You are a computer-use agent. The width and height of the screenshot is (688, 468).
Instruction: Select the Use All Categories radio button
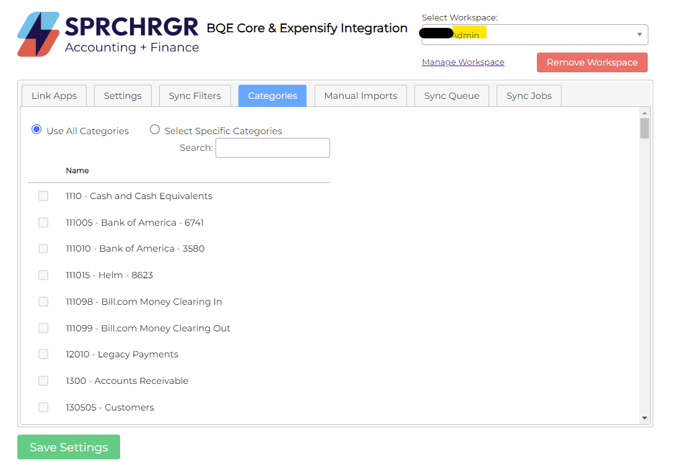[x=36, y=129]
